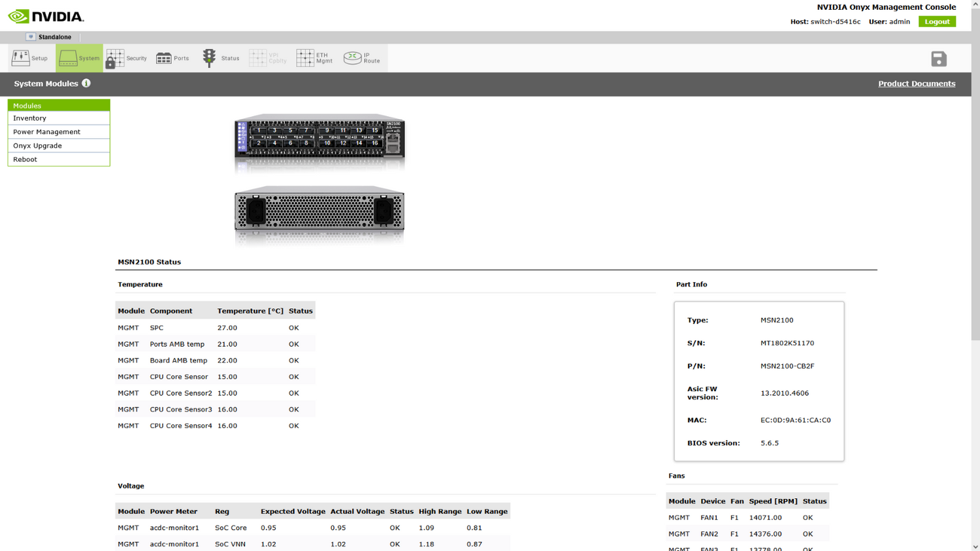Click the admin user label
This screenshot has width=980, height=551.
(x=900, y=22)
